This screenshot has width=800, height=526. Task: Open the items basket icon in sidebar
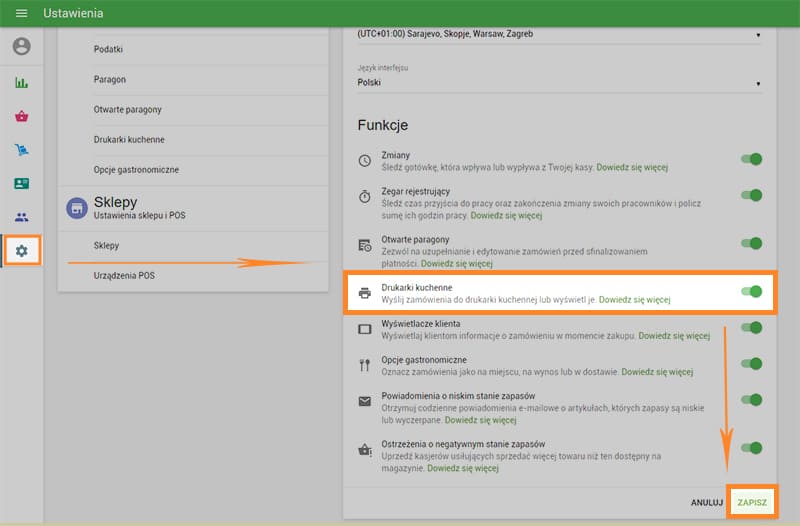[x=22, y=116]
